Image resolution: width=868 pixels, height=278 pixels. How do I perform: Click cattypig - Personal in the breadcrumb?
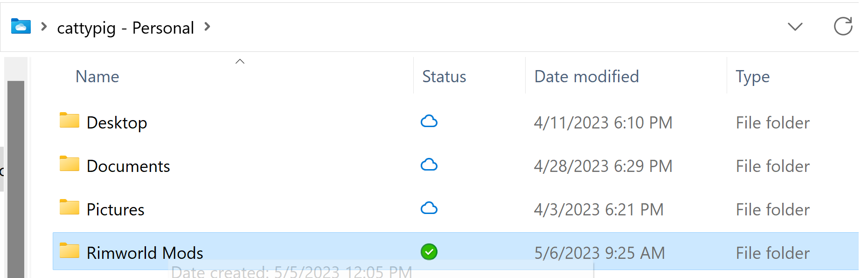[125, 28]
